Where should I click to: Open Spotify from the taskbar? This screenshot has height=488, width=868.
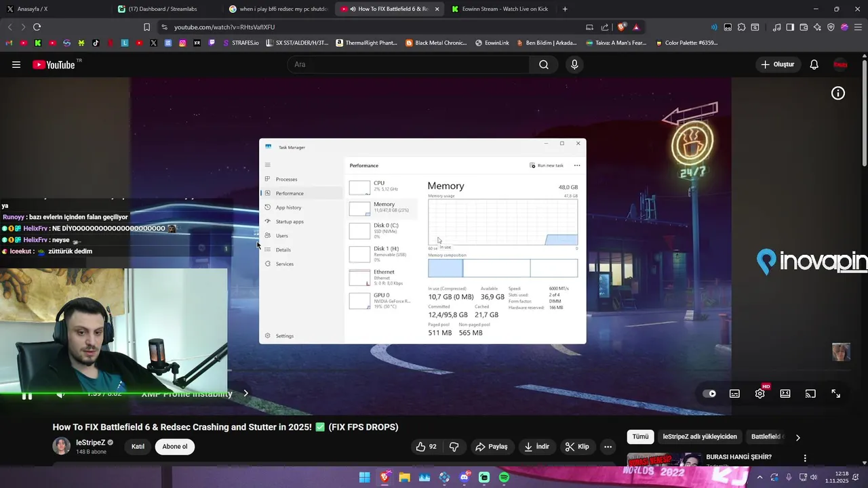point(504,477)
